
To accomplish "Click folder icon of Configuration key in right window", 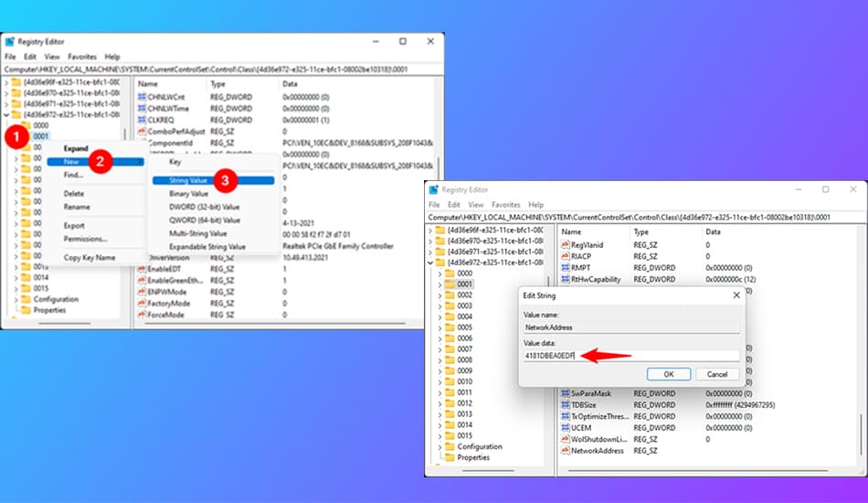I will pos(450,446).
